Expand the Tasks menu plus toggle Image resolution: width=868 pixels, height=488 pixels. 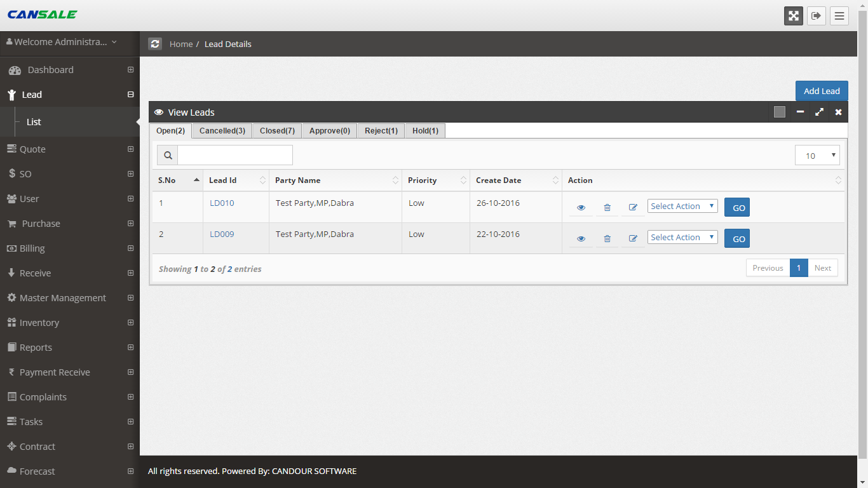pos(130,422)
